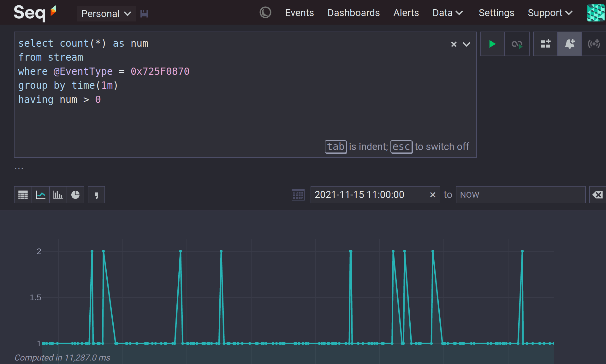Clear the date range with the backspace icon
This screenshot has width=606, height=364.
click(x=597, y=195)
